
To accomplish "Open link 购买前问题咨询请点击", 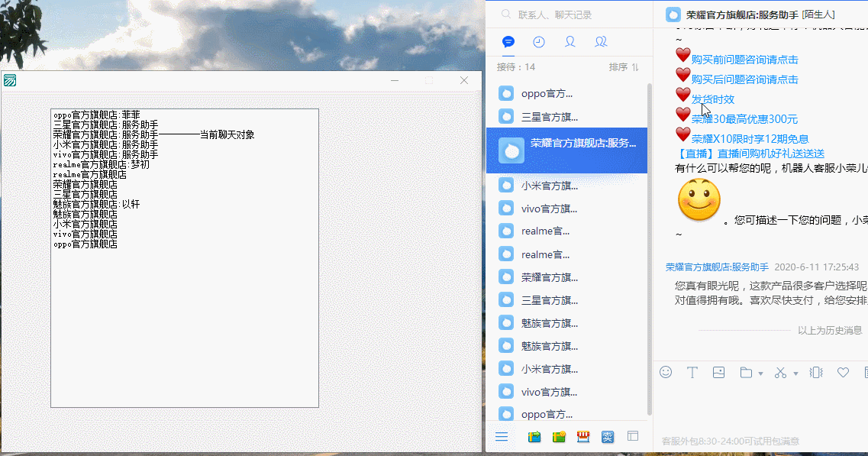I will [744, 60].
